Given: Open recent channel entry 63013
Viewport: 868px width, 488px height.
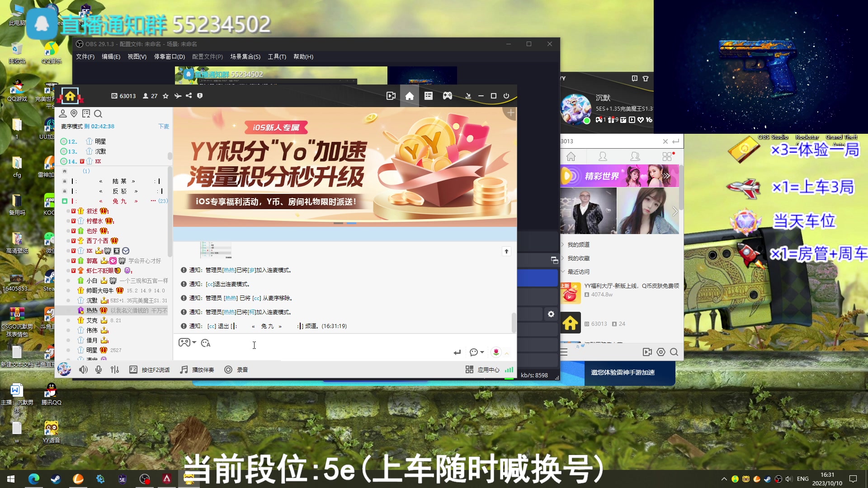Looking at the screenshot, I should tap(620, 324).
